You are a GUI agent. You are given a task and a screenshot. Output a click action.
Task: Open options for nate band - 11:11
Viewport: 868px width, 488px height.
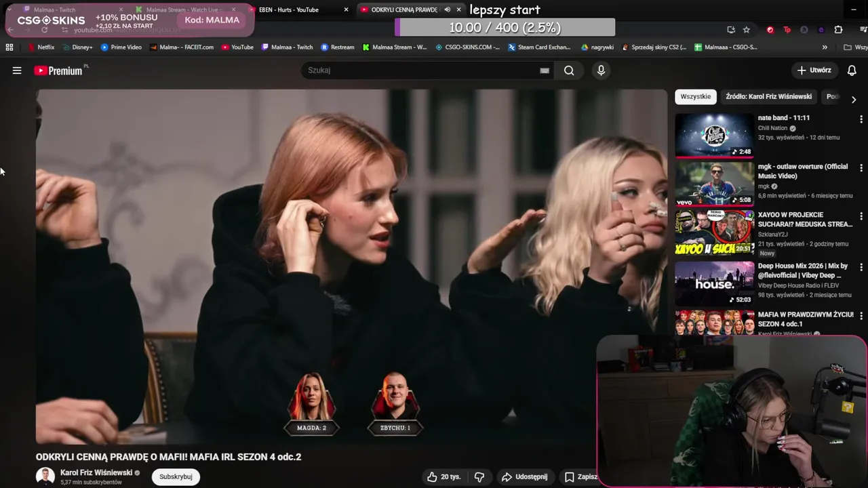[x=861, y=119]
